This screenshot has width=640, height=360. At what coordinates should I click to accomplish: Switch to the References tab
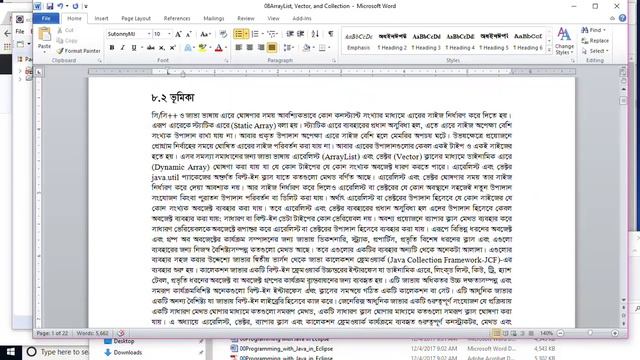[x=177, y=18]
